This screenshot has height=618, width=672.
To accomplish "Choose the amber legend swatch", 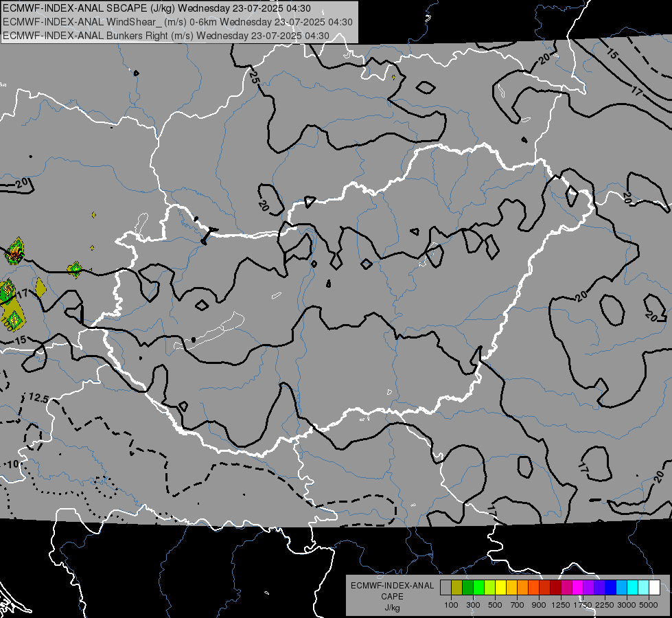I will pos(511,588).
